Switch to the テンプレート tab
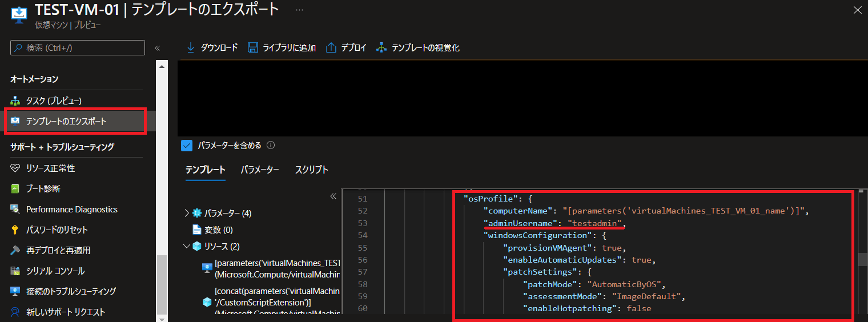Image resolution: width=868 pixels, height=322 pixels. point(206,170)
